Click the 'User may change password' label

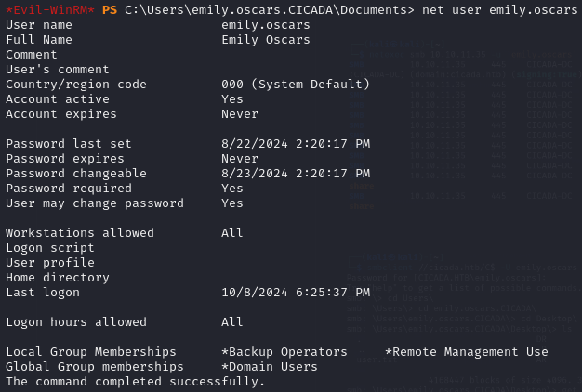point(95,203)
